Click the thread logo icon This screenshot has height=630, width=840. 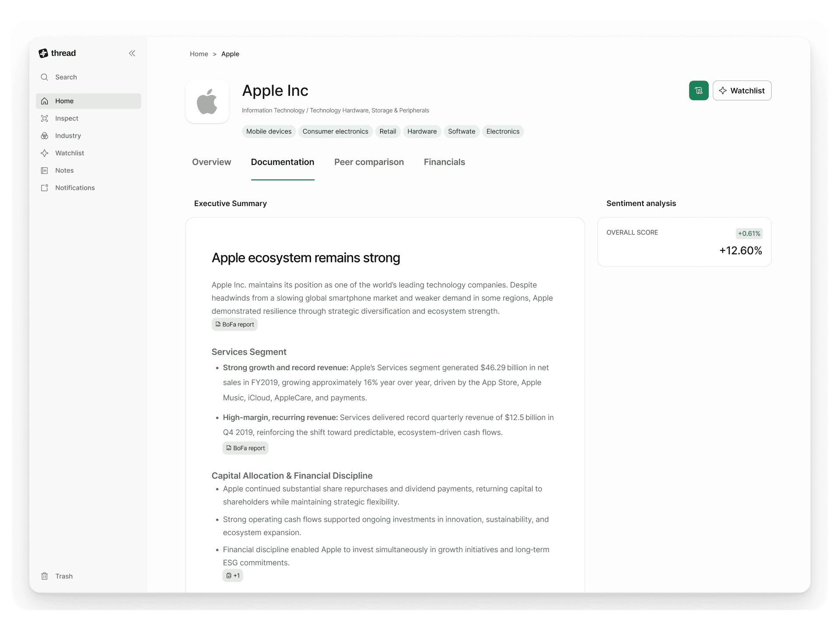43,53
